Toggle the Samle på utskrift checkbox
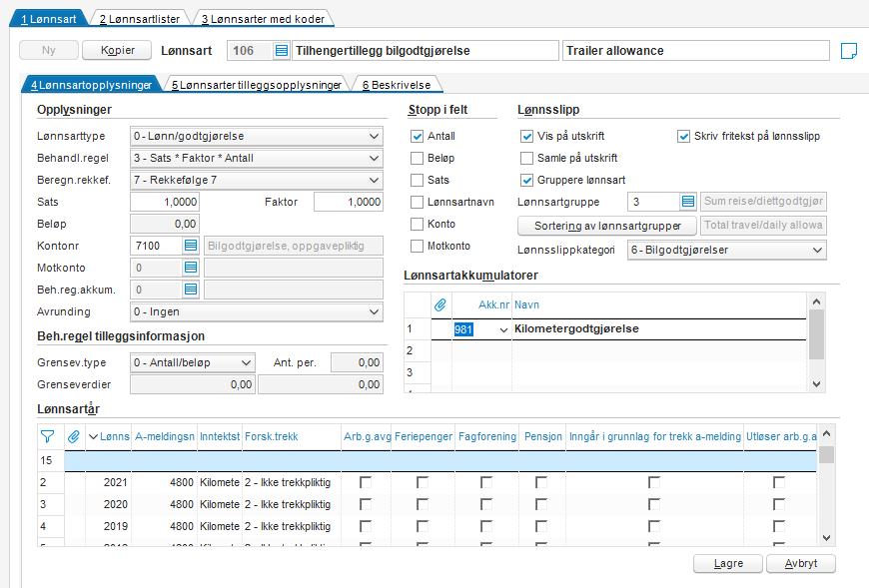 [x=526, y=159]
